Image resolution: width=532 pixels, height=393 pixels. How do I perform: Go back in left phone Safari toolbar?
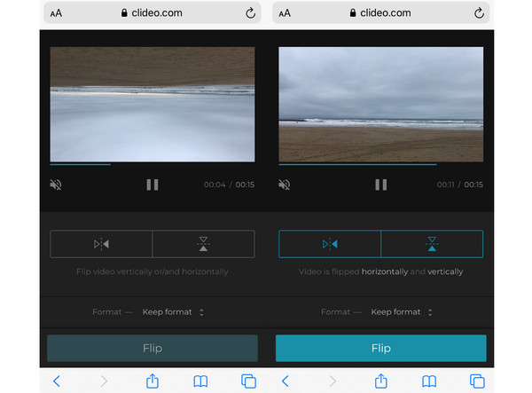57,381
